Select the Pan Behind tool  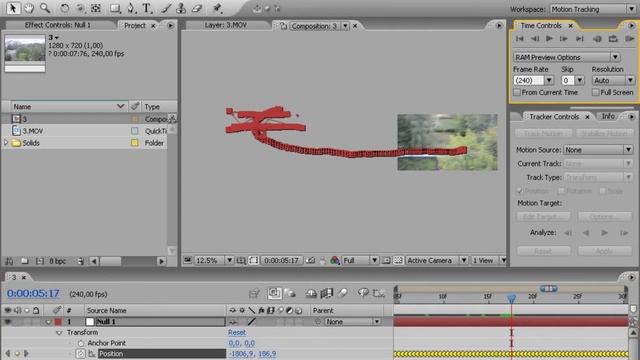tap(80, 8)
